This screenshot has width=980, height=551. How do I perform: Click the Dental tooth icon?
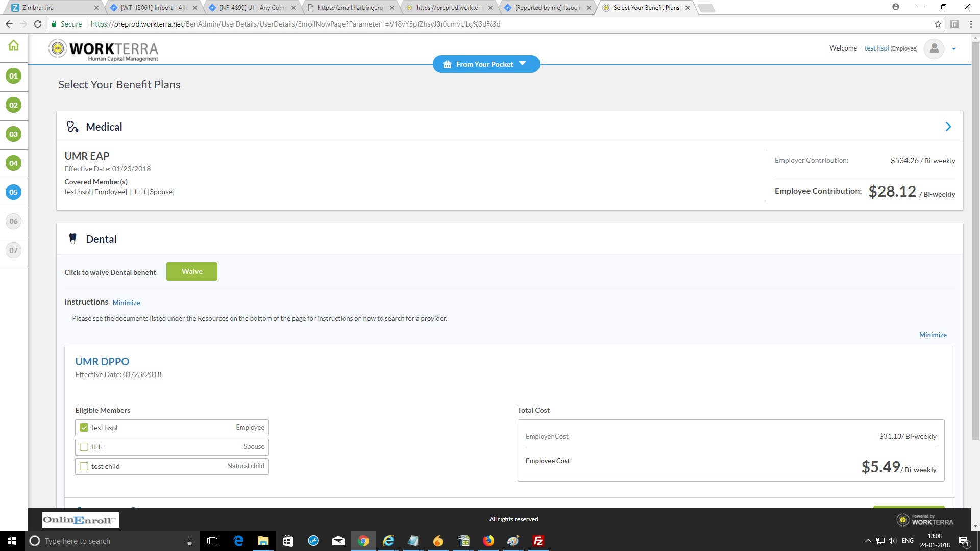(x=72, y=239)
